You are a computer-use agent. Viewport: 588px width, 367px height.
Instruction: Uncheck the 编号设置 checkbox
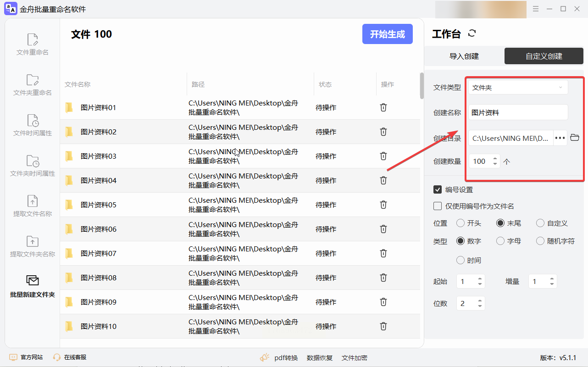coord(438,189)
